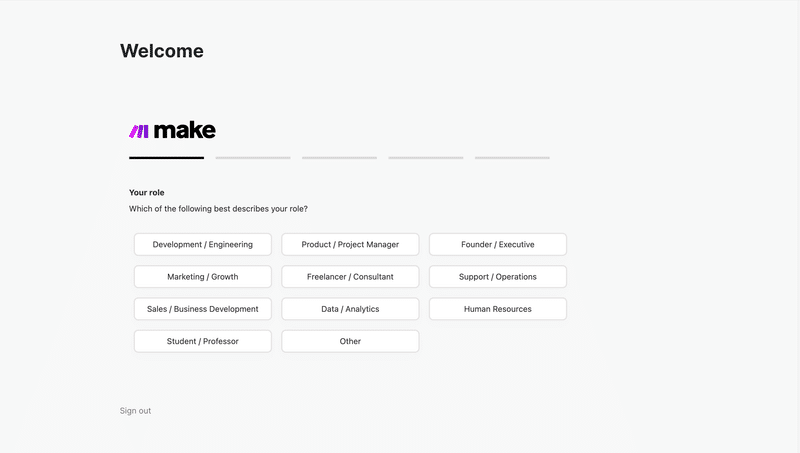Choose the Other role option
The height and width of the screenshot is (453, 800).
coord(350,341)
